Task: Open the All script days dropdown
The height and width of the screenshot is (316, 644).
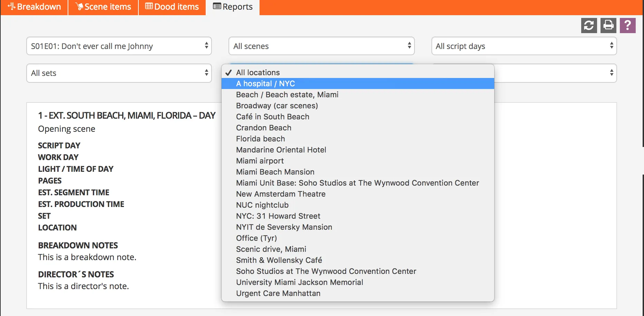Action: pos(524,46)
